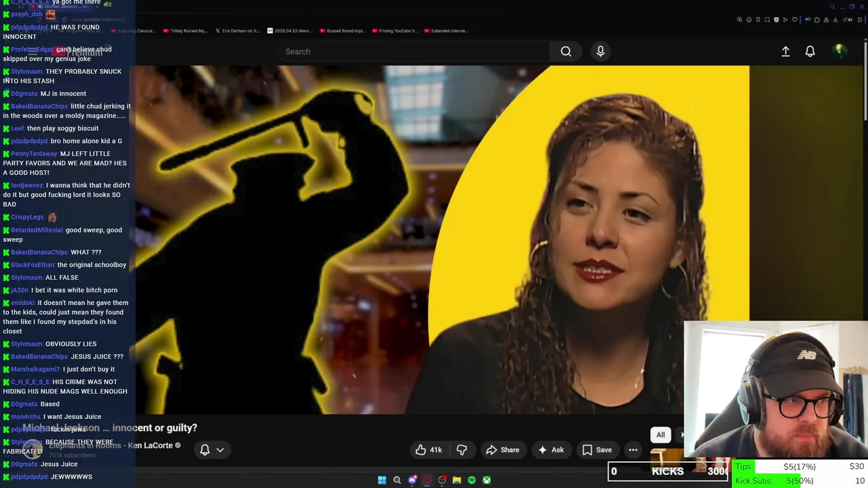Dislike the video with thumbs down
The width and height of the screenshot is (868, 488).
(462, 449)
